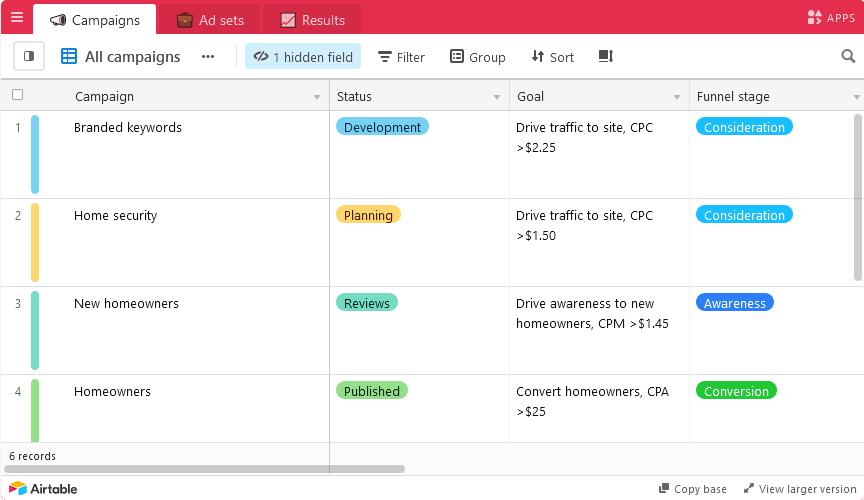Select the goal cell with CPA >$25

[x=600, y=408]
